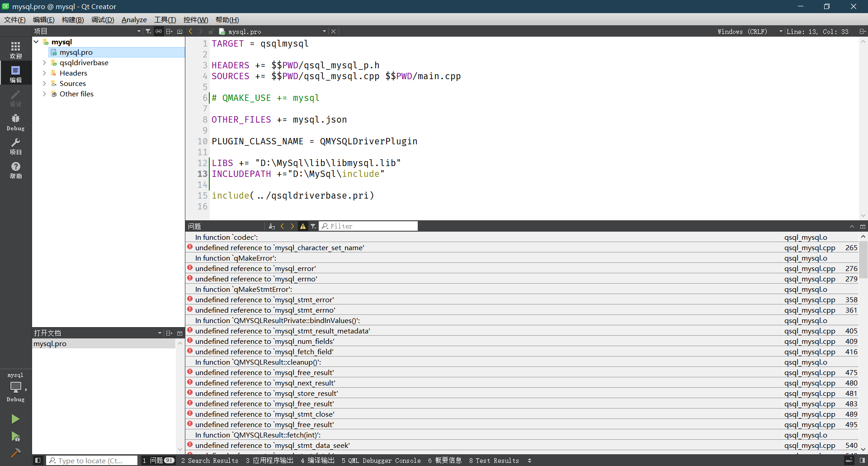Switch to Debug mode in sidebar
The width and height of the screenshot is (868, 466).
point(16,122)
